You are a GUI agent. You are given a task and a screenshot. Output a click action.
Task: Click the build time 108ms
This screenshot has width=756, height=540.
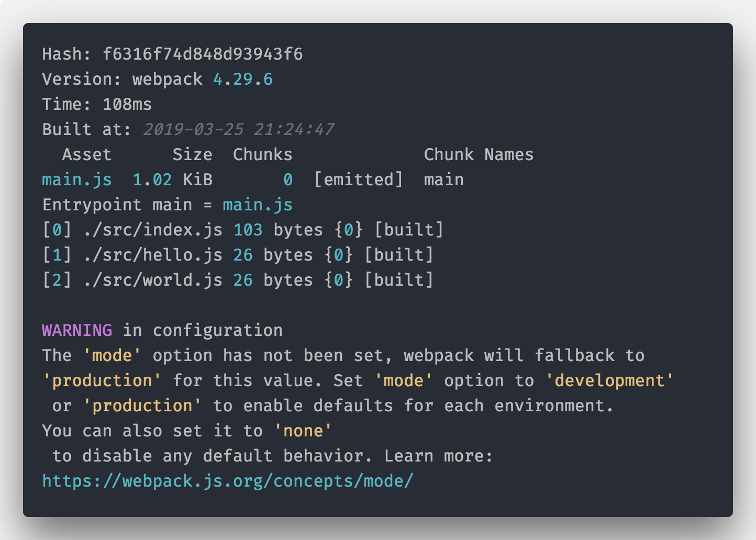tap(127, 104)
